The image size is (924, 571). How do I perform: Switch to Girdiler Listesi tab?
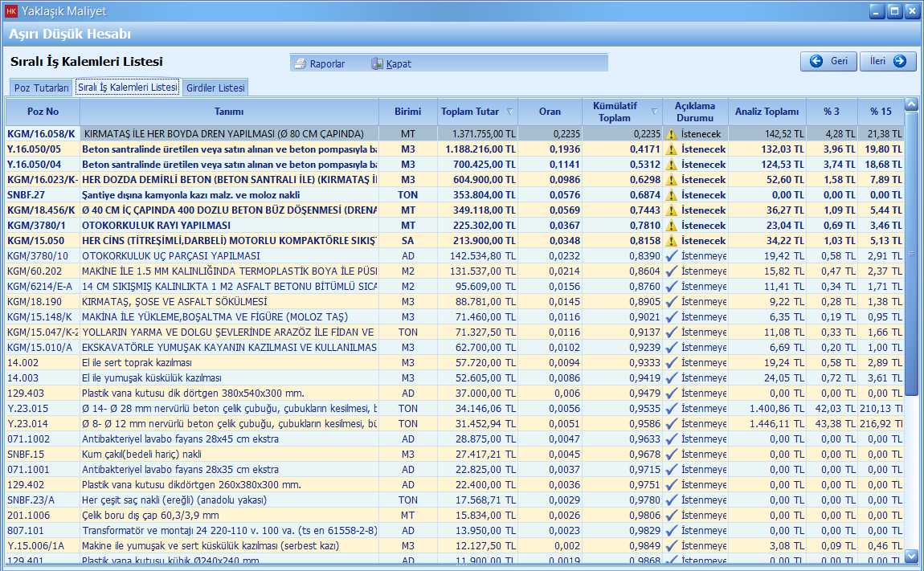[215, 88]
